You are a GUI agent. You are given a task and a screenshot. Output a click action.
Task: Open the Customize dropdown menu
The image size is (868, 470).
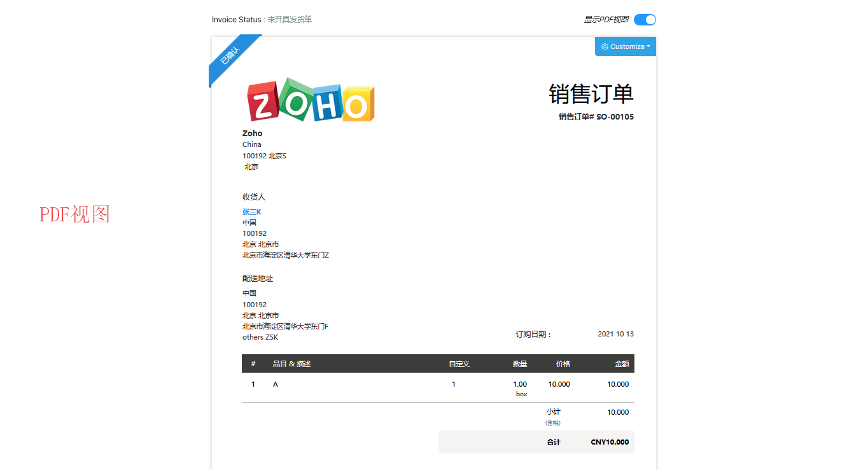(x=626, y=46)
